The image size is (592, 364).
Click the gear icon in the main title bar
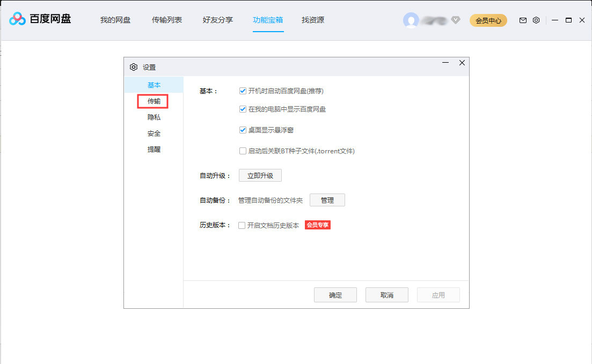[x=536, y=20]
